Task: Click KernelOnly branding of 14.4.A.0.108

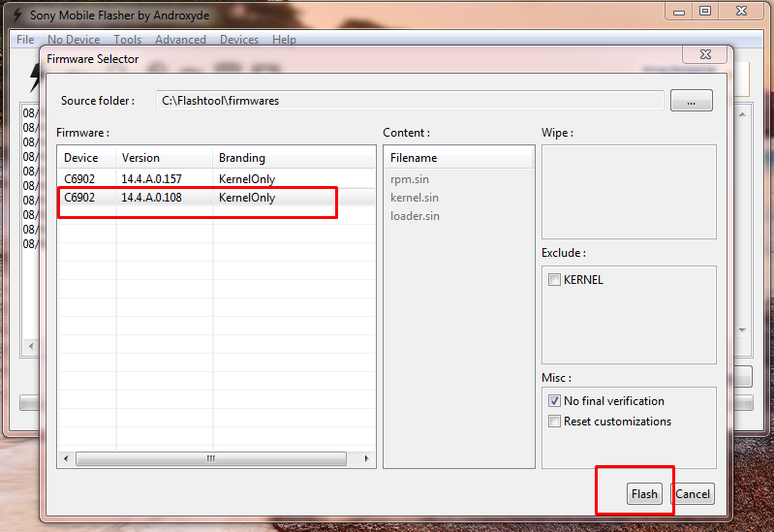Action: (x=247, y=198)
